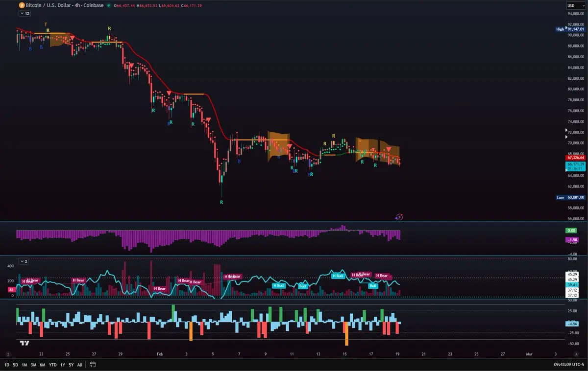Open the go-to-date calendar icon
The height and width of the screenshot is (371, 588).
(x=93, y=365)
